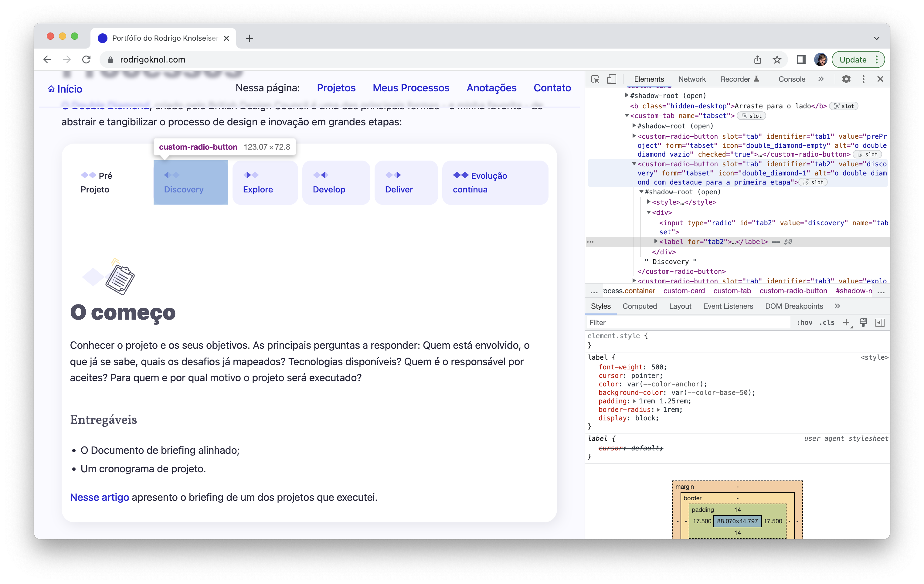Click the breadcrumb right ellipsis in DevTools
This screenshot has width=924, height=584.
coord(881,292)
